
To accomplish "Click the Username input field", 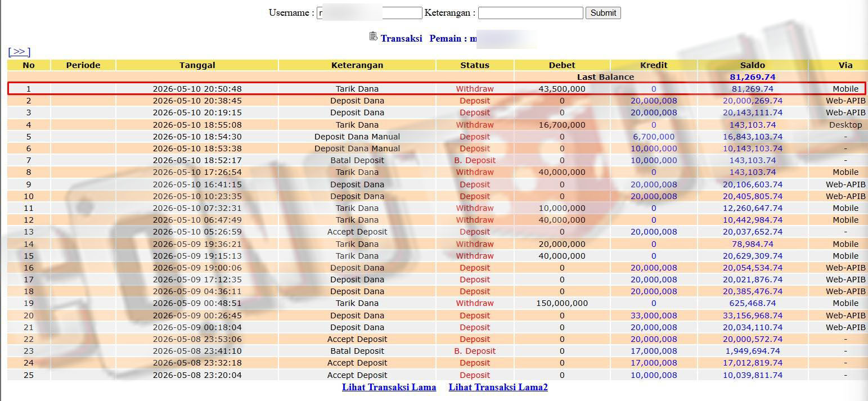I will pos(369,13).
